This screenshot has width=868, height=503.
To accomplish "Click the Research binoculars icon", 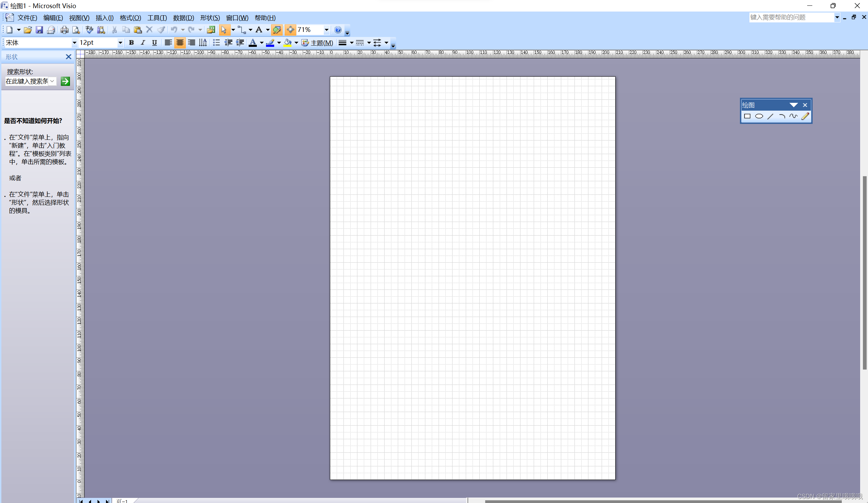I will point(101,30).
